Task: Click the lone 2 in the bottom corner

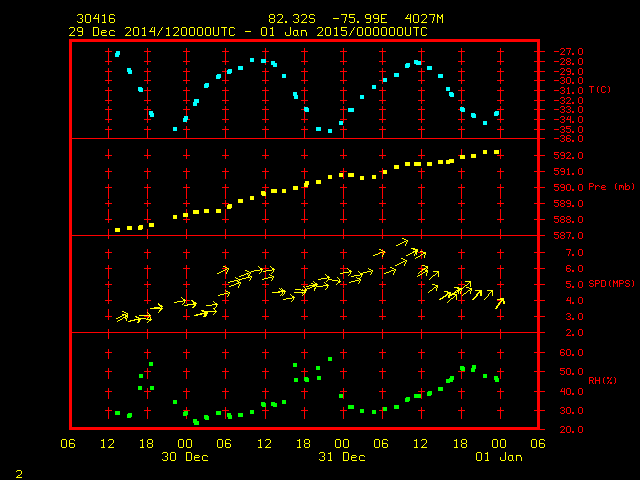Action: (19, 474)
